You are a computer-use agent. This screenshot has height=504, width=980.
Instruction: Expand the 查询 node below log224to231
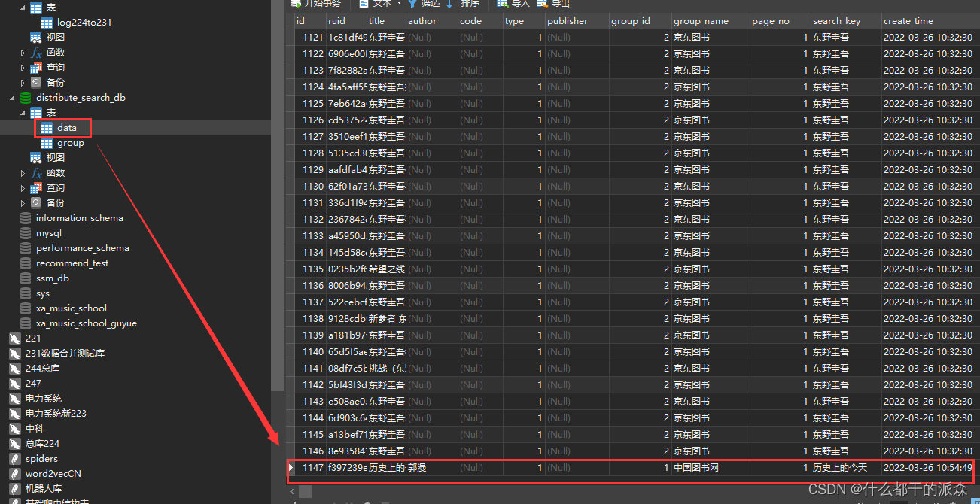pos(23,68)
